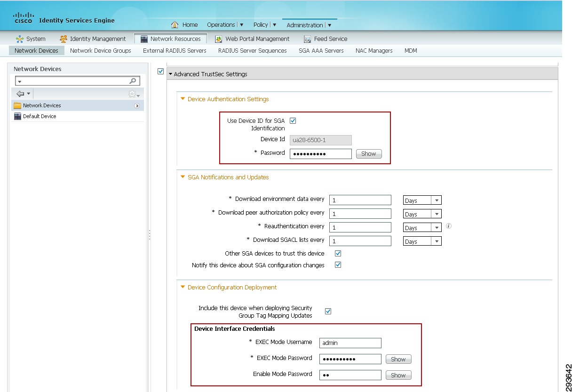
Task: Open the System section icon
Action: [x=20, y=39]
